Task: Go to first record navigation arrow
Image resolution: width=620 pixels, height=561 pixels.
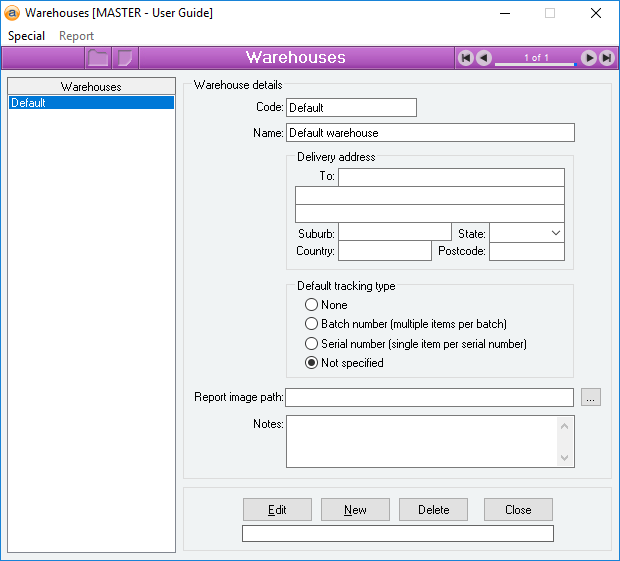Action: pyautogui.click(x=466, y=58)
